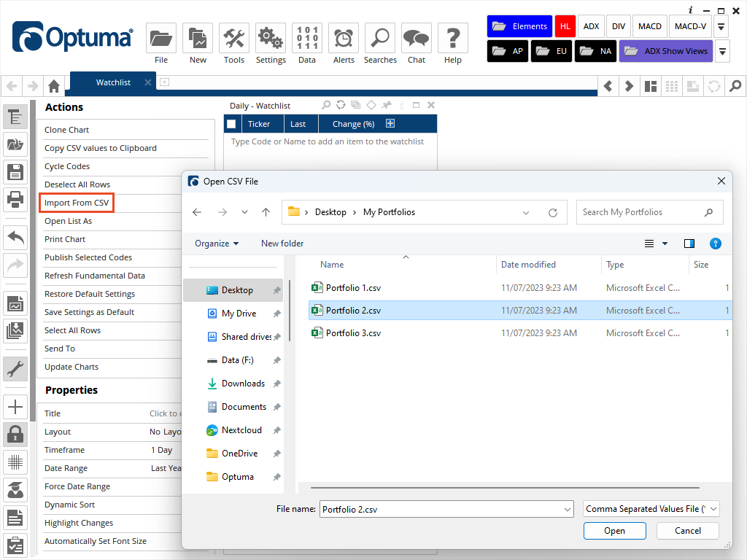Open the Chat bubbles icon
This screenshot has height=560, width=747.
coord(417,38)
